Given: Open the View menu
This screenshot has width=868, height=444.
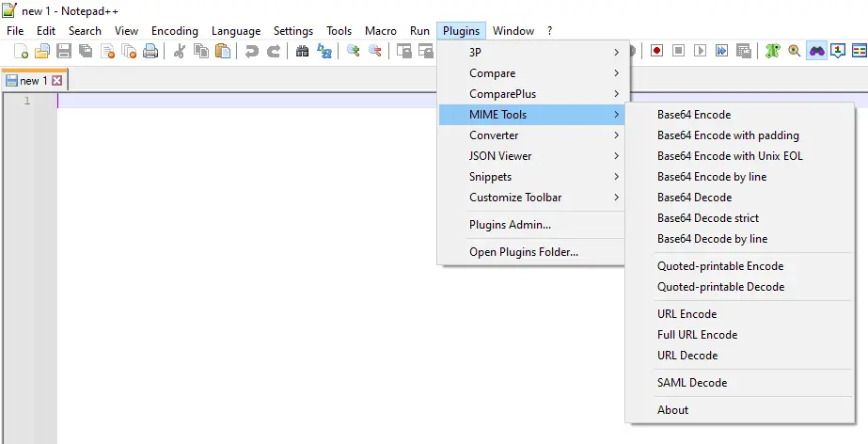Looking at the screenshot, I should tap(126, 31).
